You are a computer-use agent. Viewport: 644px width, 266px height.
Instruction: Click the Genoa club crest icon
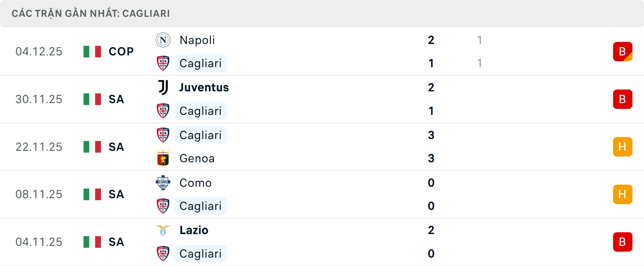(x=163, y=158)
